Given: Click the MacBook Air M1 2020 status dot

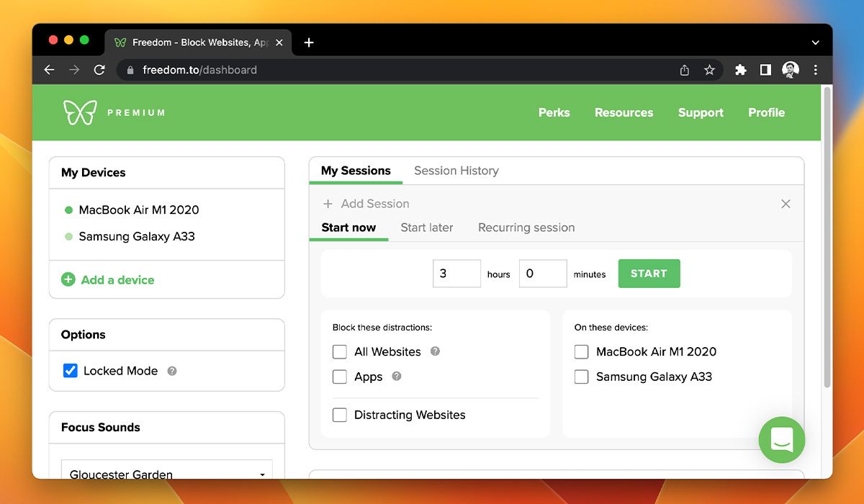Looking at the screenshot, I should (x=69, y=210).
